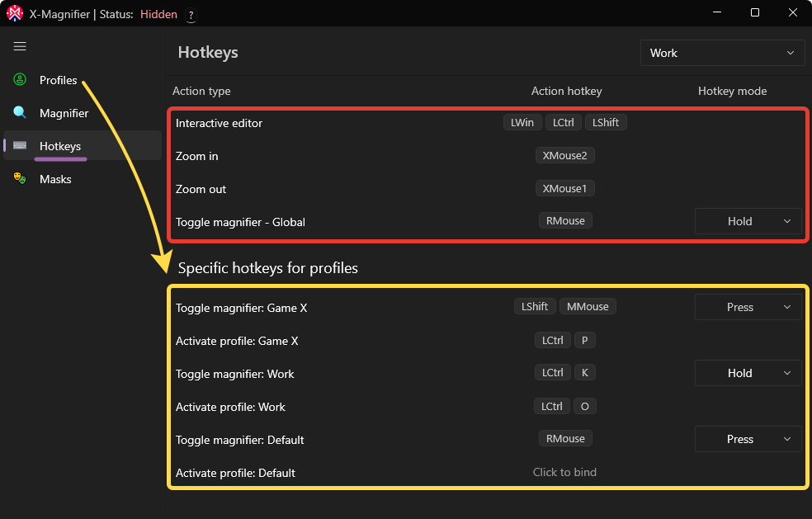Open hotkey mode dropdown for Work toggle
Viewport: 812px width, 519px height.
click(748, 373)
